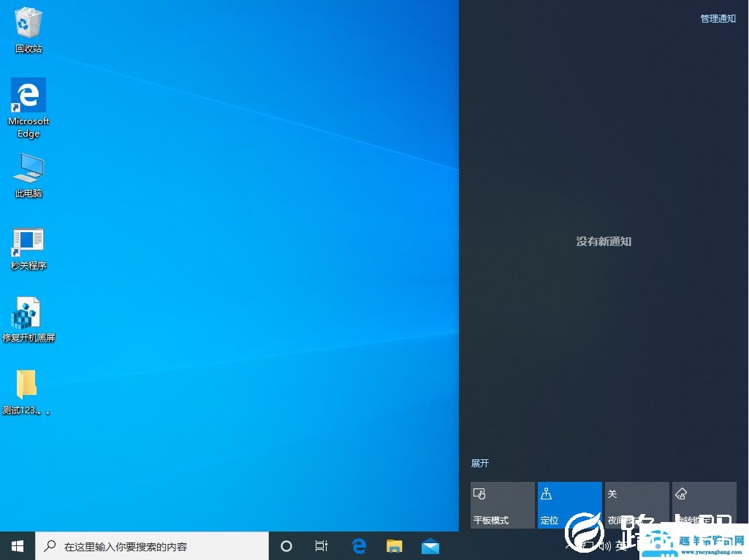Open Task View on the taskbar

pos(322,546)
